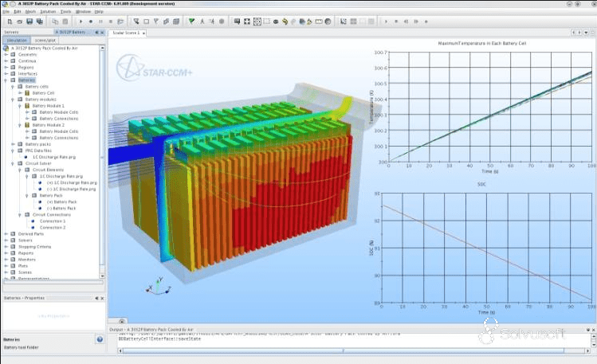Switch to the scene/plot tab
Image resolution: width=597 pixels, height=364 pixels.
click(45, 40)
